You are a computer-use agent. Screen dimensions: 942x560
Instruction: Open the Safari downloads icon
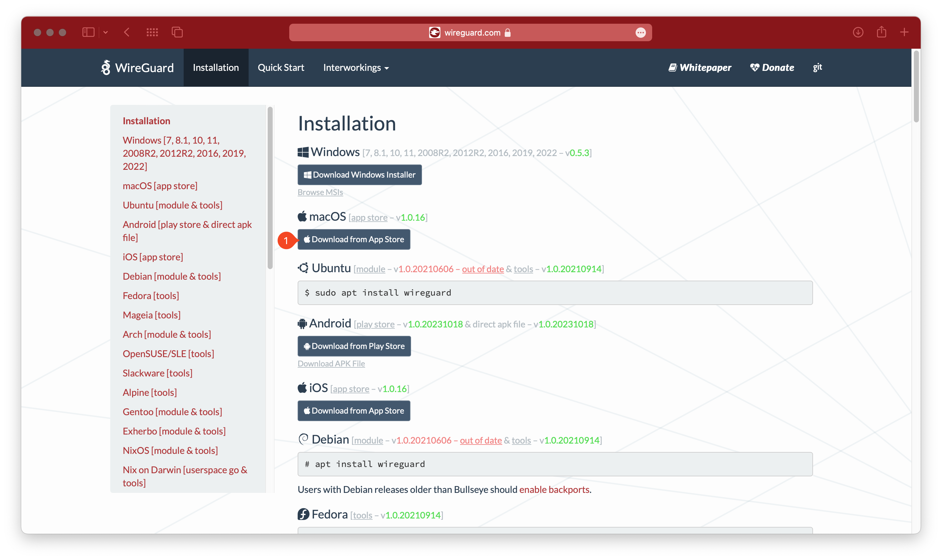click(858, 32)
